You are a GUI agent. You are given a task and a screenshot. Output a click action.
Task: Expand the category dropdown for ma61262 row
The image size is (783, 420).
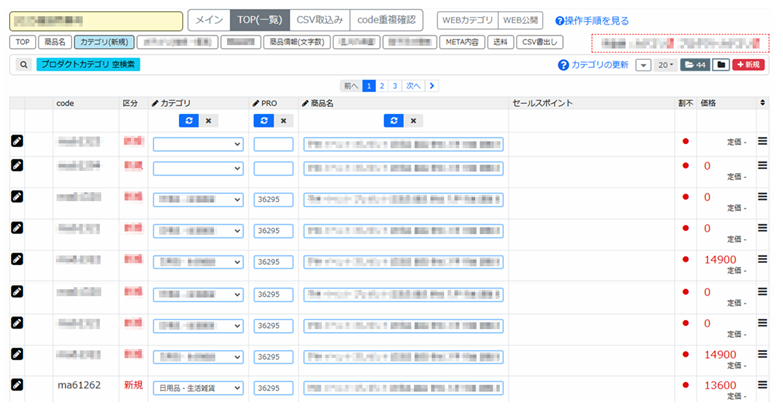(x=198, y=387)
